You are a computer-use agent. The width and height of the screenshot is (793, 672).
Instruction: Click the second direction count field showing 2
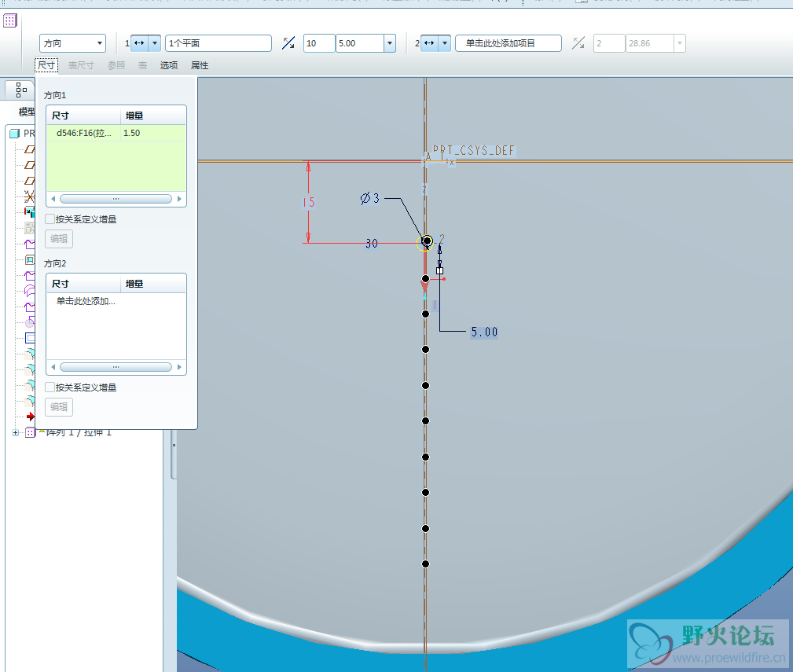tap(609, 43)
